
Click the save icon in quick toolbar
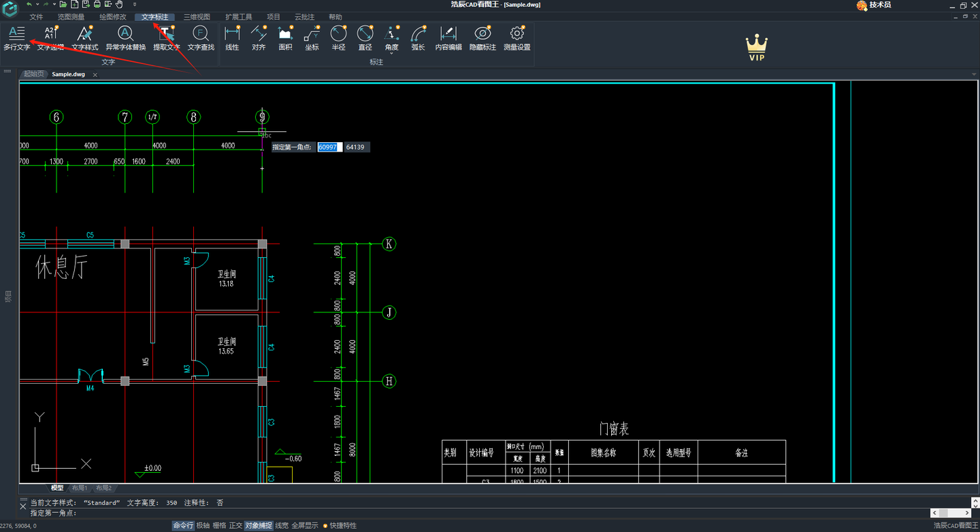coord(86,4)
